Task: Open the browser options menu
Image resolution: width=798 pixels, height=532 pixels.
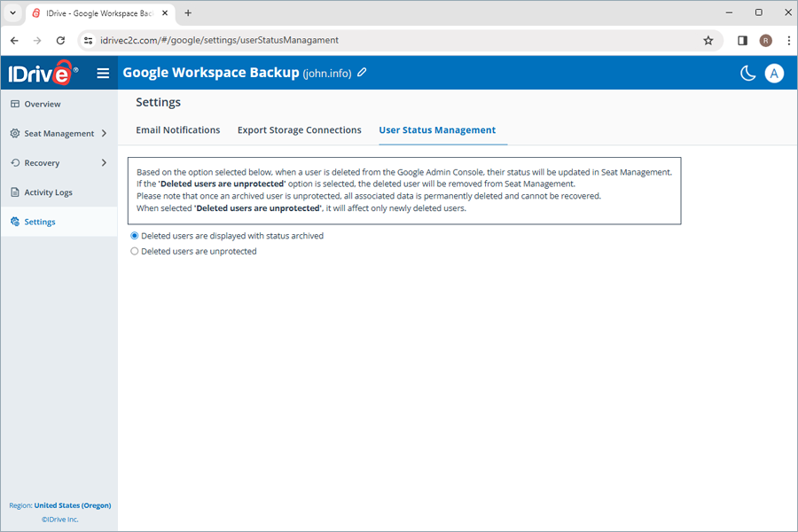Action: (x=789, y=40)
